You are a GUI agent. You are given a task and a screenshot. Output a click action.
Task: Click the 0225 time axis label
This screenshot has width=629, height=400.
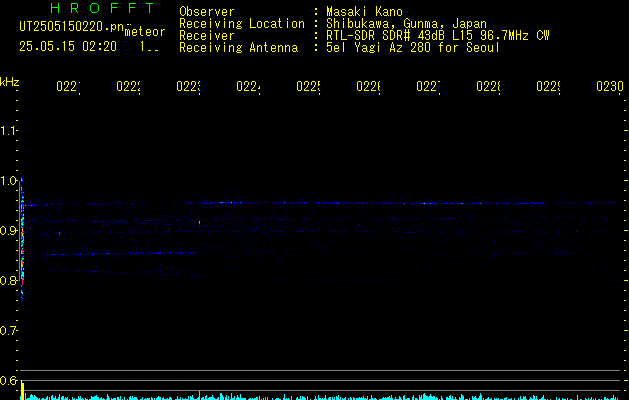click(308, 86)
